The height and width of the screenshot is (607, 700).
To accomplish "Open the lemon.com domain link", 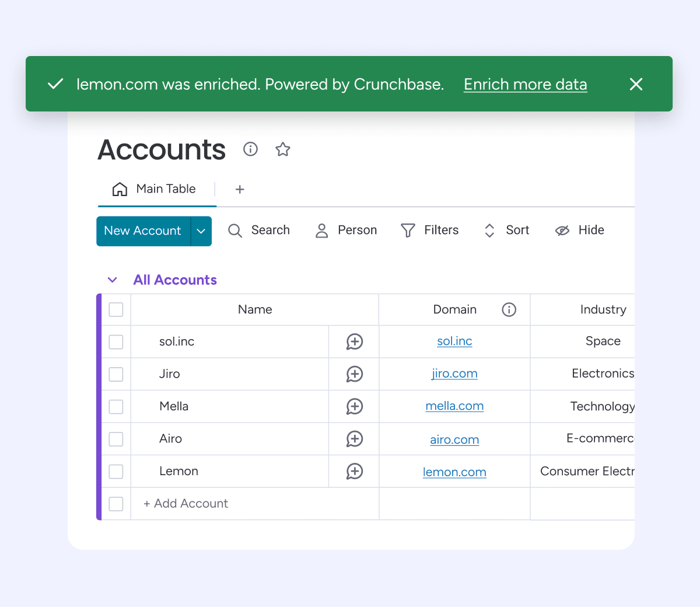I will [x=454, y=472].
